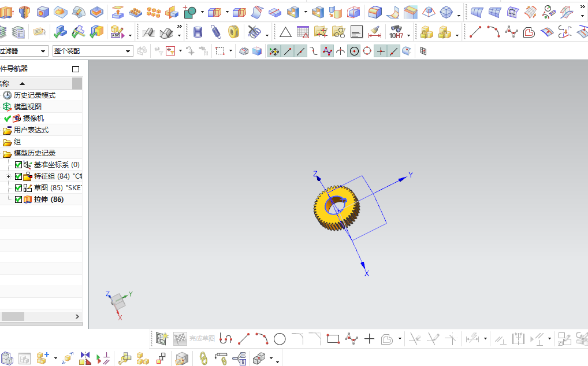The width and height of the screenshot is (588, 366).
Task: Open dropdown arrow next to 10H7 icon
Action: (x=408, y=35)
